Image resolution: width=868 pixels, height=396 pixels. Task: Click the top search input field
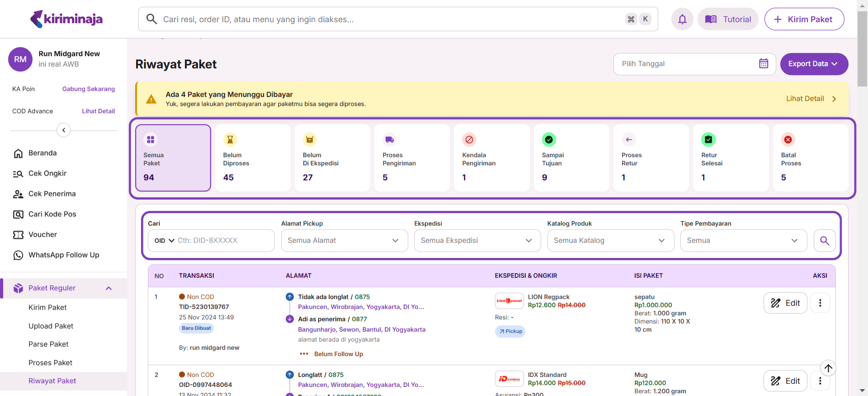389,19
